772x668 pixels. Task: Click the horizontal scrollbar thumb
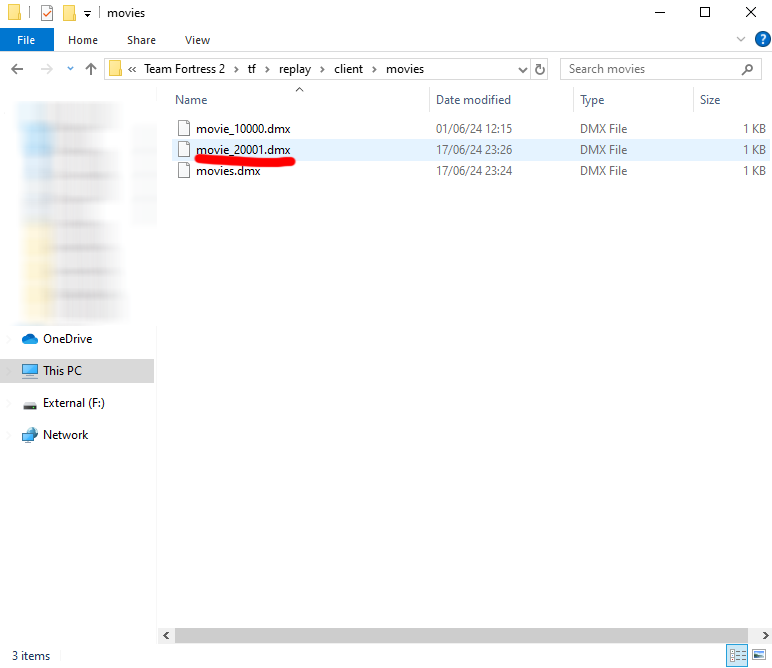point(461,636)
